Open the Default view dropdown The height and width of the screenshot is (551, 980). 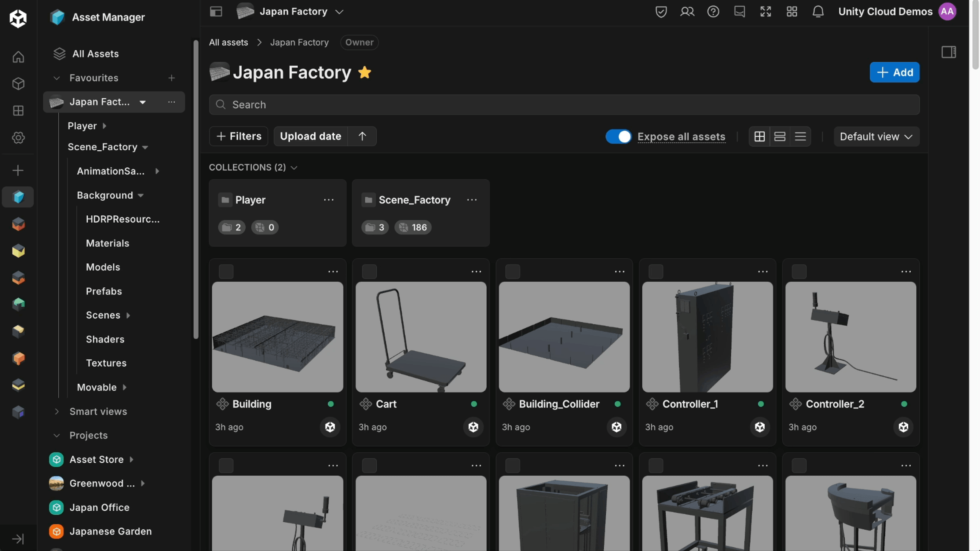pos(876,137)
